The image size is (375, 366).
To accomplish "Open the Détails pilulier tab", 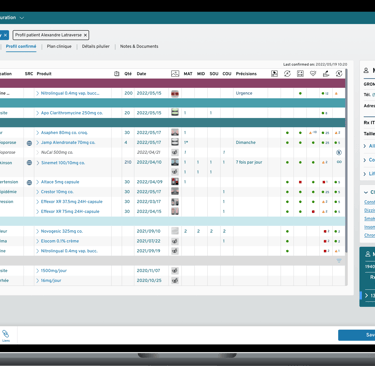I will [96, 46].
